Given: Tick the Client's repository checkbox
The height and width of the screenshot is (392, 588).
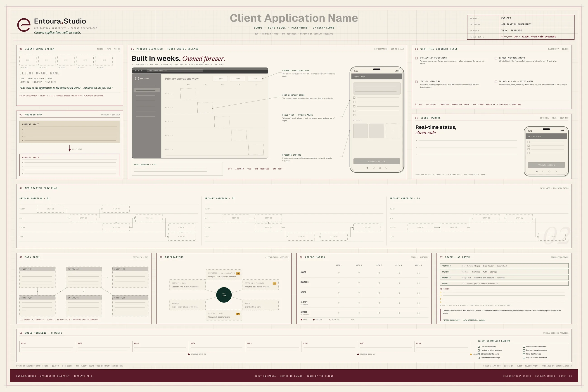Looking at the screenshot, I should [x=479, y=347].
